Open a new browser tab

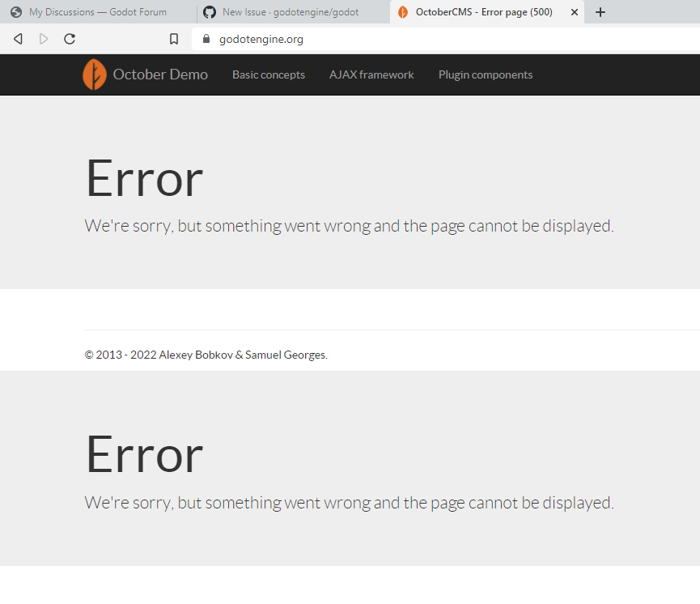coord(600,12)
